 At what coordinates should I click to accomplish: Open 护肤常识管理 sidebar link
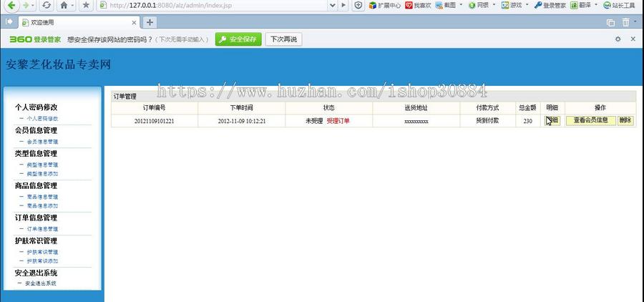43,252
